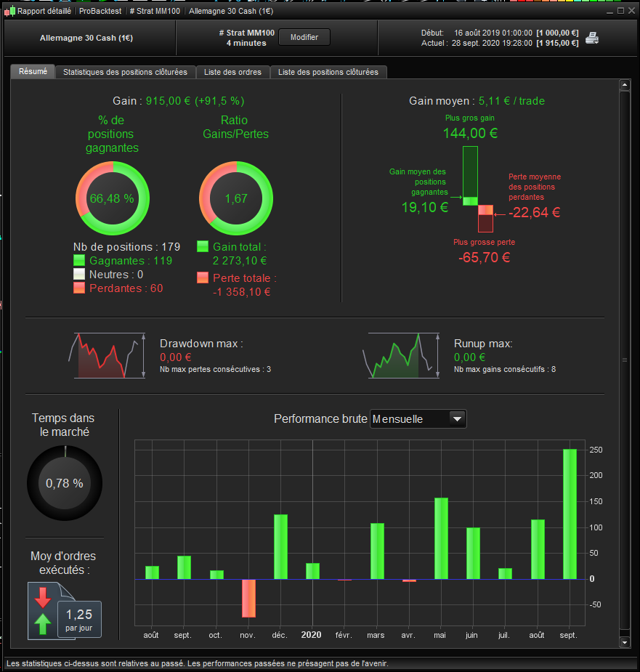Image resolution: width=640 pixels, height=672 pixels.
Task: Click the Temps dans le marché gauge
Action: point(65,483)
